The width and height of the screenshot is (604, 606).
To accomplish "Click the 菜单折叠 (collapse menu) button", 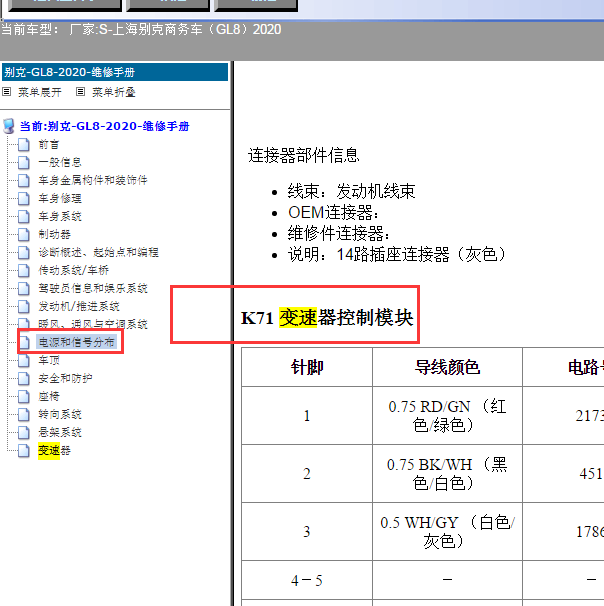I will click(105, 92).
